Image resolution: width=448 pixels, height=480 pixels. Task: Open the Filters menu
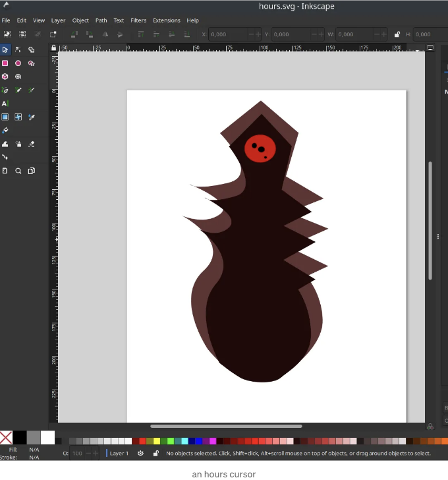pos(138,20)
